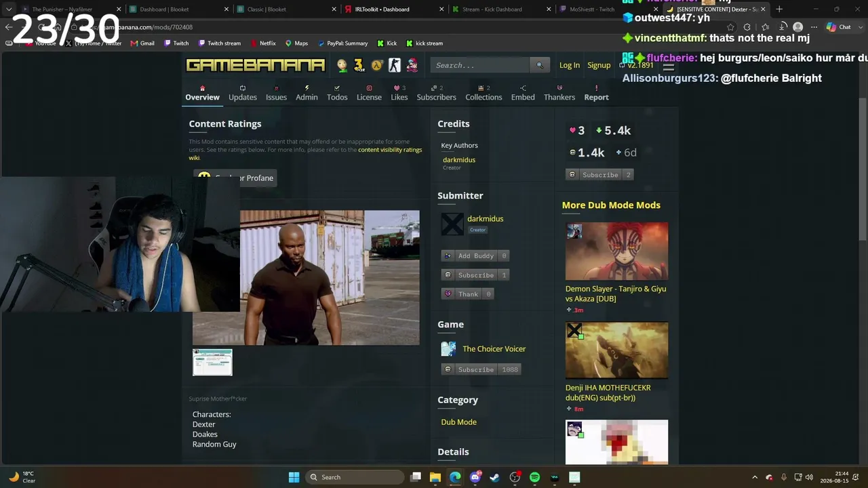Screen dimensions: 868x488
Task: Open the Thankers tab
Action: pos(559,93)
